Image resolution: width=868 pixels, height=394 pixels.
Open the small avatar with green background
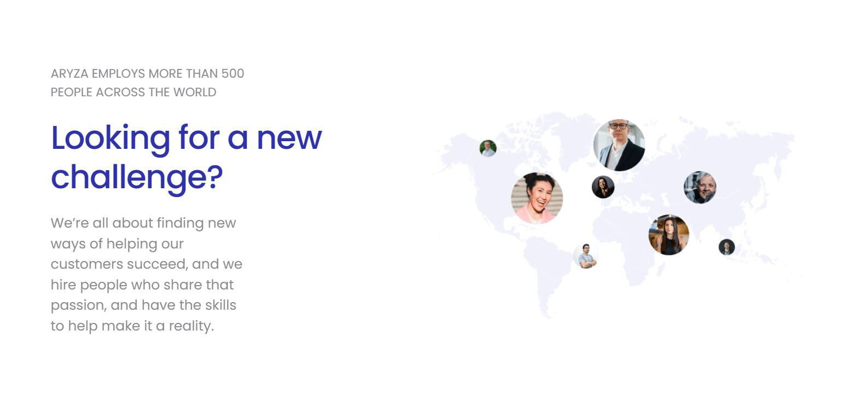(488, 148)
